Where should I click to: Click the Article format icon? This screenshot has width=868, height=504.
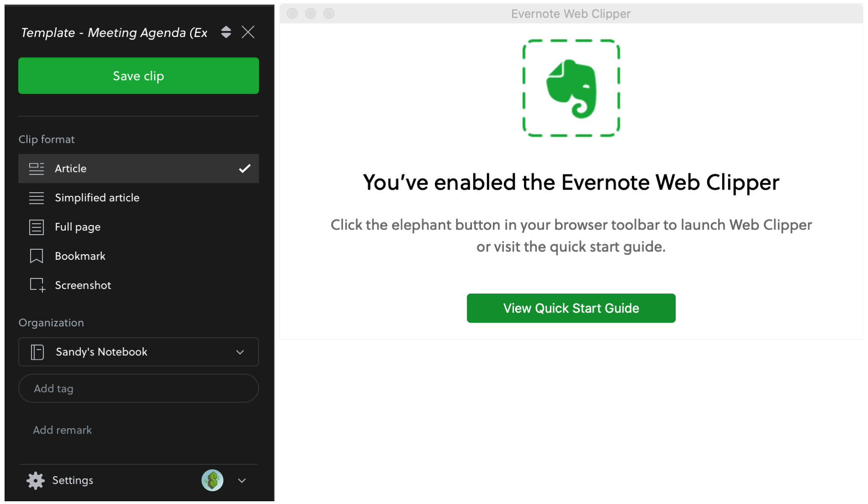37,168
